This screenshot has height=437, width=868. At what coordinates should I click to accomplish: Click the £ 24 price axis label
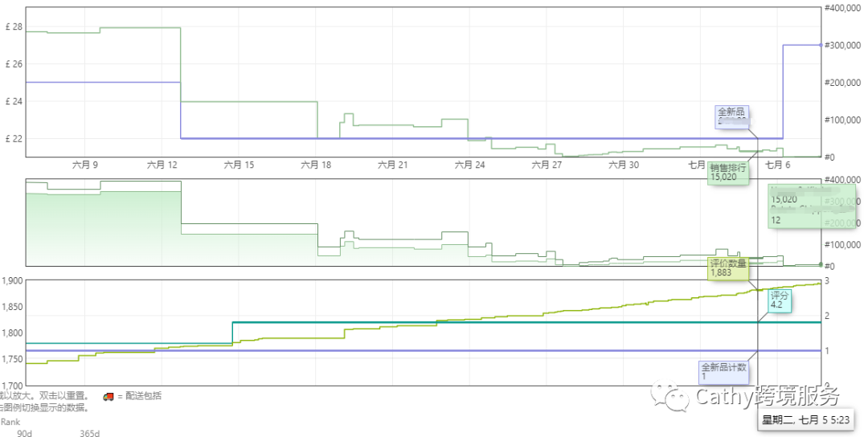point(14,101)
